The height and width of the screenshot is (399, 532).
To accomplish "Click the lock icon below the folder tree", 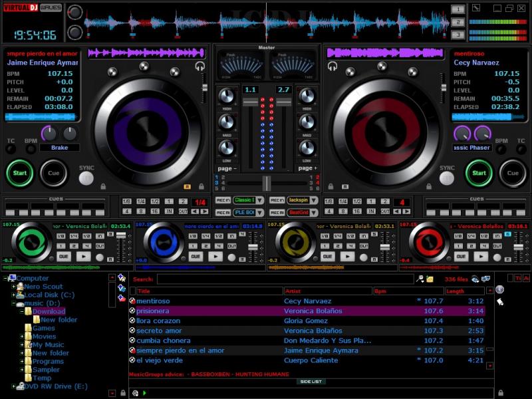I will coord(123,393).
